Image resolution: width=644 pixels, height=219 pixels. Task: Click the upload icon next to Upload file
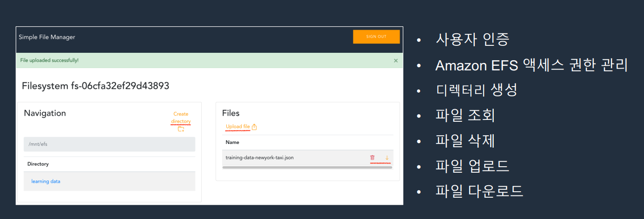254,127
